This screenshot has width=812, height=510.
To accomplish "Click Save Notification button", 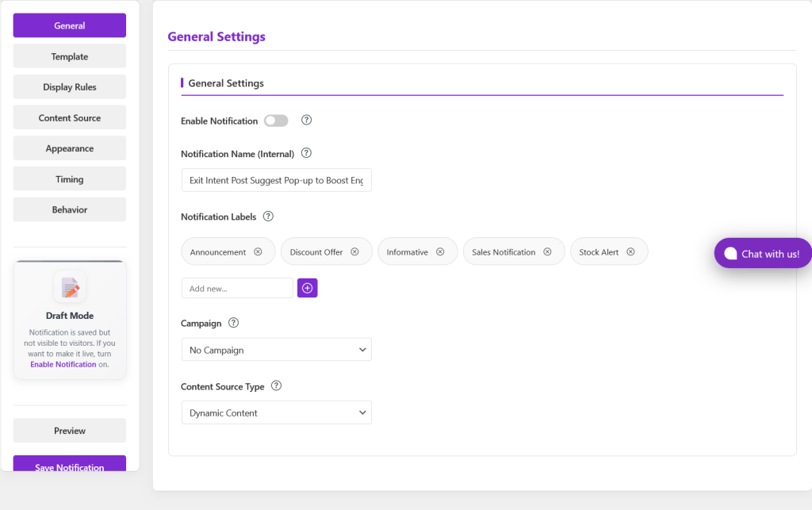I will coord(70,463).
